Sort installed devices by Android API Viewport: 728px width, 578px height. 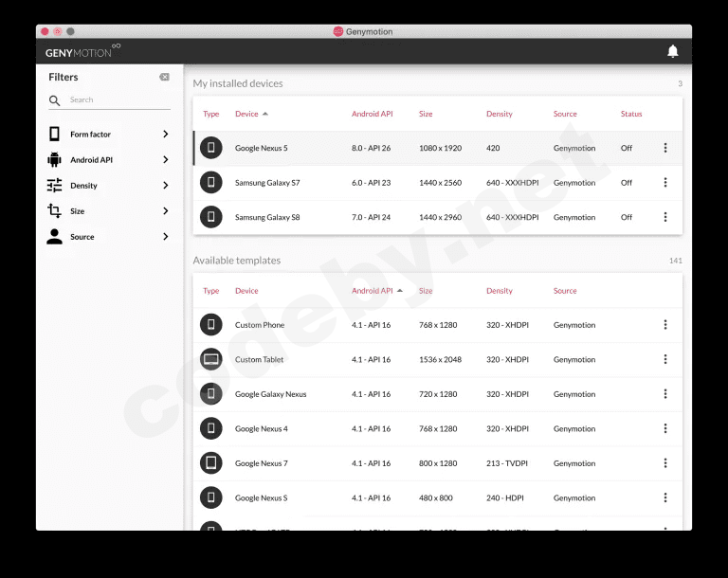(372, 114)
